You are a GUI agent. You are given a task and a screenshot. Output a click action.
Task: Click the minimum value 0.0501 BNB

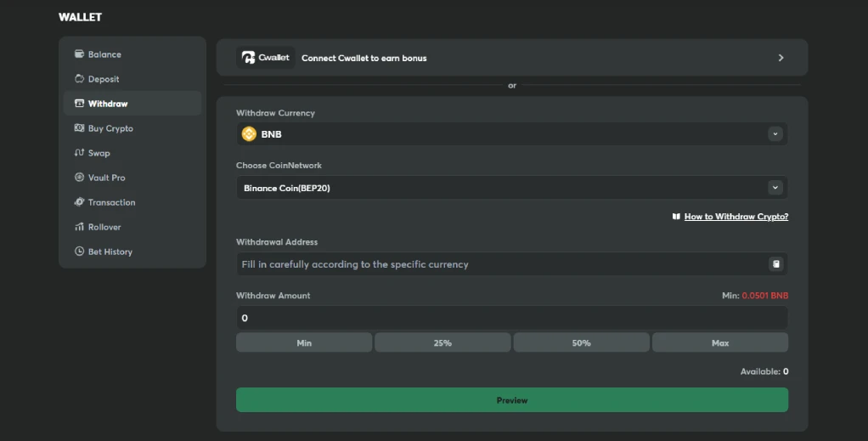(x=765, y=296)
